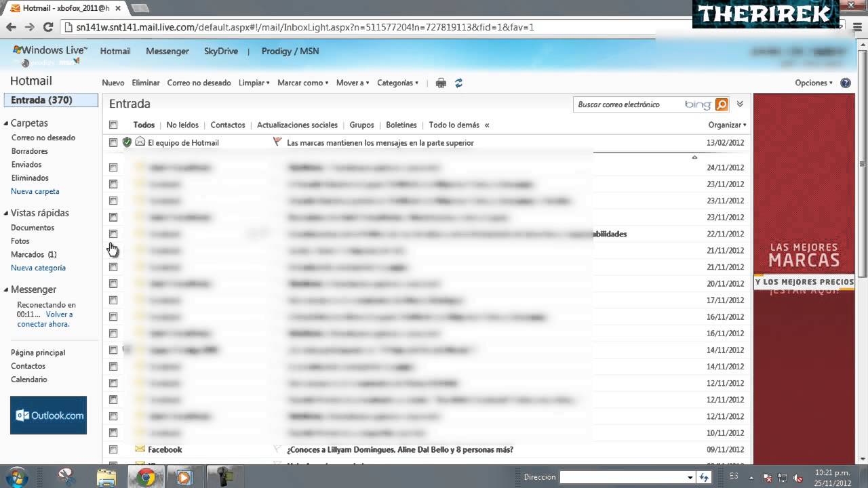This screenshot has width=868, height=488.
Task: Click the page vertical scrollbar
Action: click(863, 165)
